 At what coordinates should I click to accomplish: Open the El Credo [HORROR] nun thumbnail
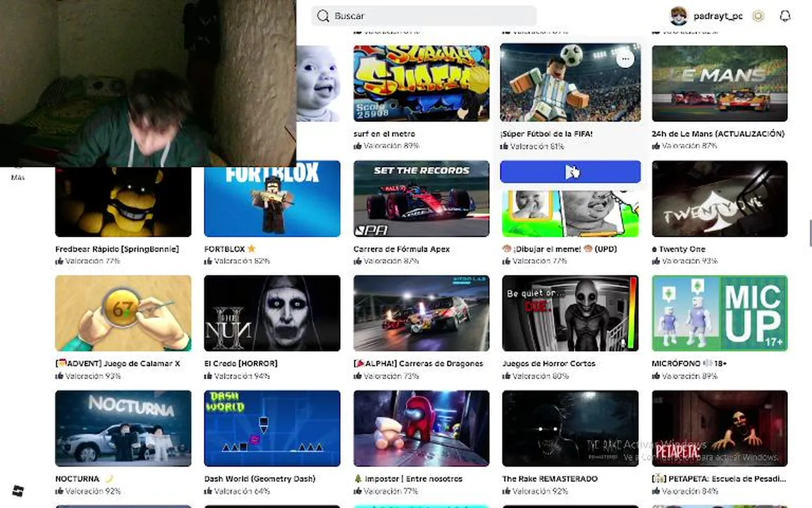pyautogui.click(x=272, y=313)
